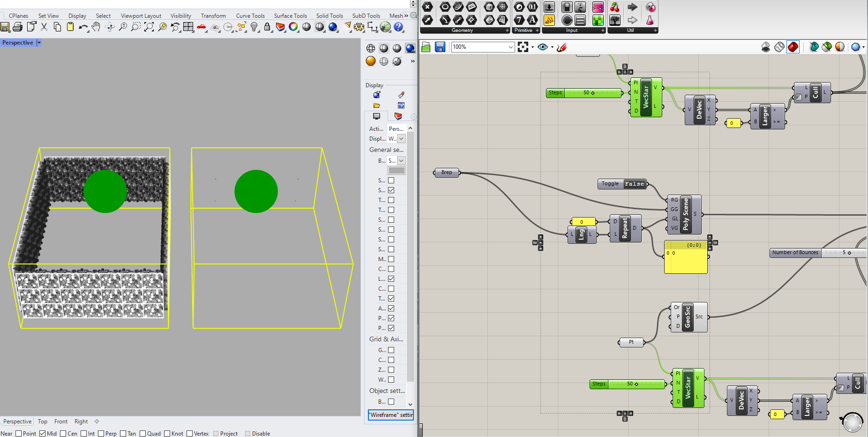Open the Help question mark icon
This screenshot has width=868, height=437.
pos(399,27)
